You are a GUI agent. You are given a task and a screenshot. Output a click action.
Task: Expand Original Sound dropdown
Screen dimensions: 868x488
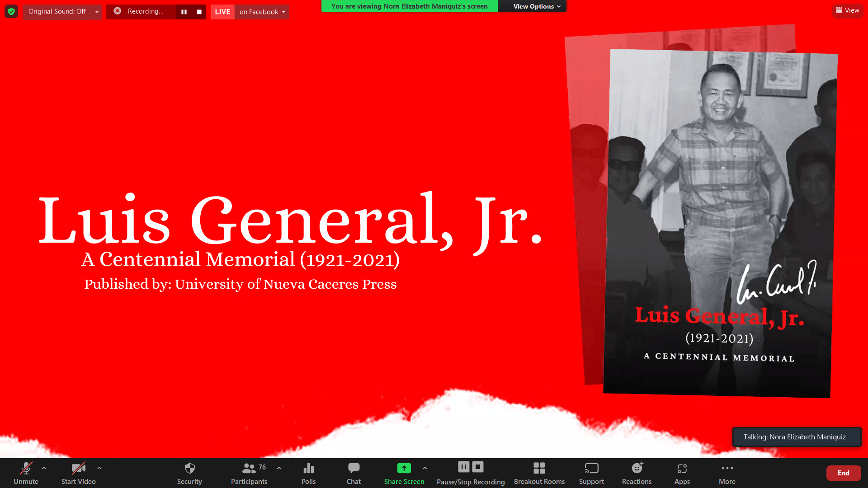(97, 12)
